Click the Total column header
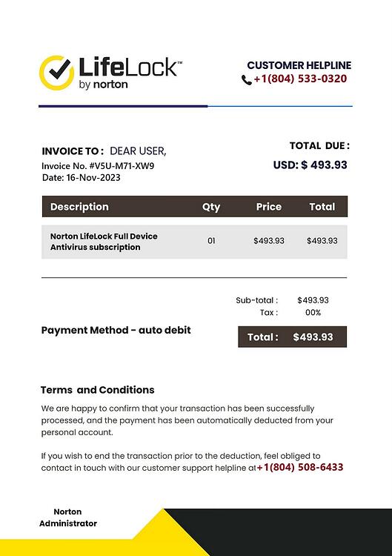Screen dimensions: 392x556 coord(322,207)
